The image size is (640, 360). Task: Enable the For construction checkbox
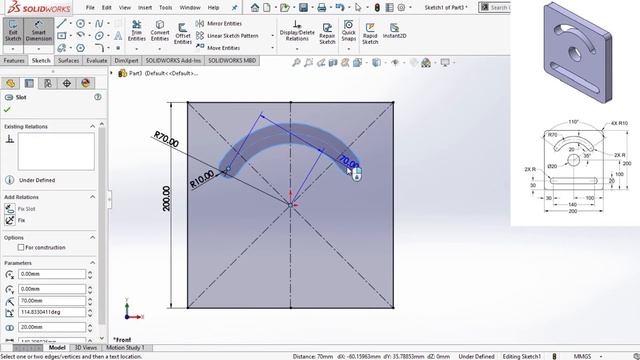point(21,247)
